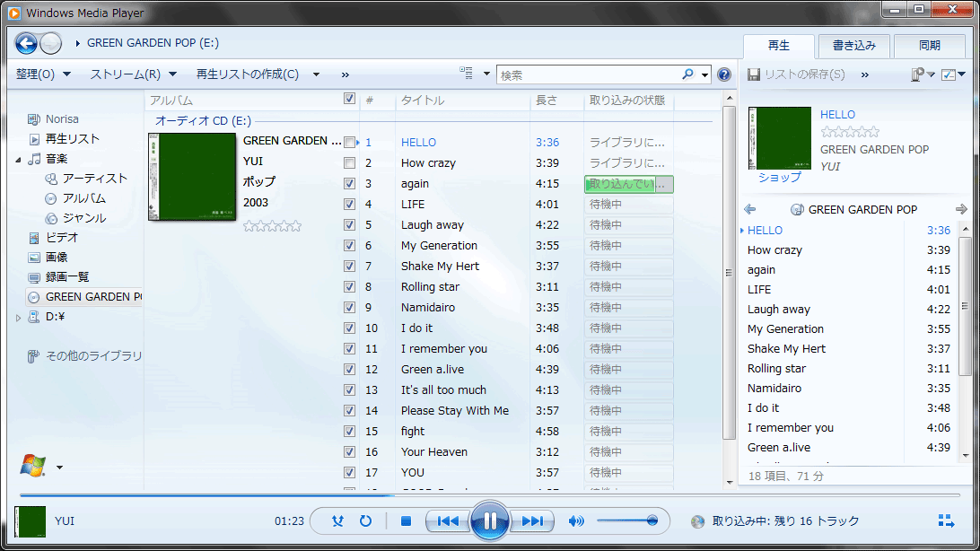Switch to the 再生 tab

point(779,46)
